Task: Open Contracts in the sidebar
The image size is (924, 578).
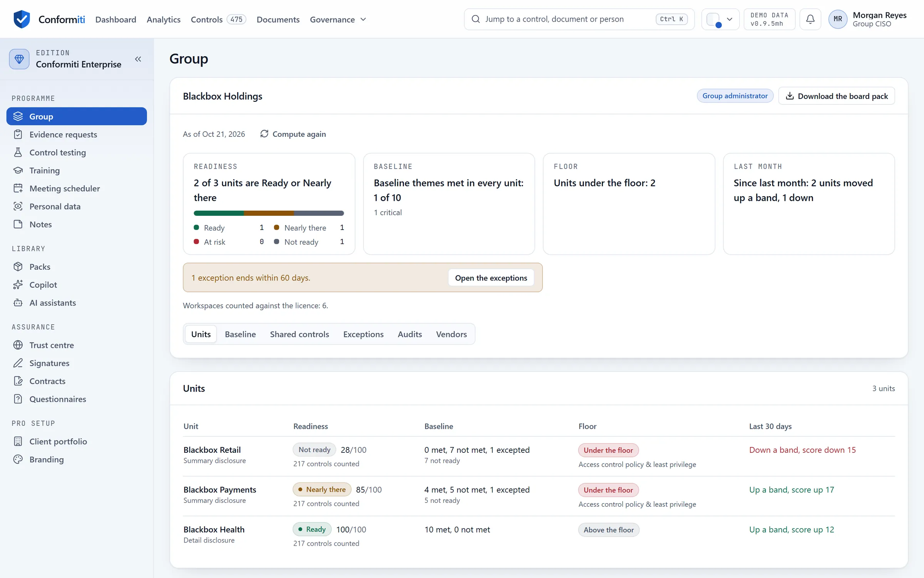Action: (77, 381)
